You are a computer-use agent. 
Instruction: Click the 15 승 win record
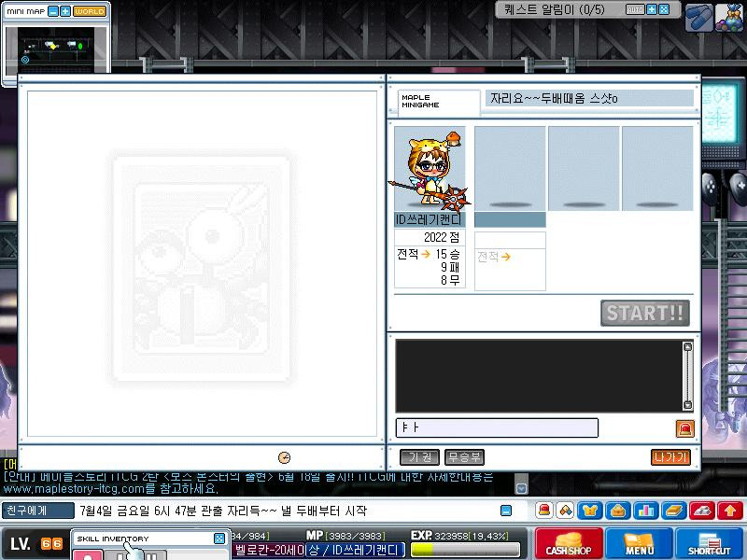447,254
